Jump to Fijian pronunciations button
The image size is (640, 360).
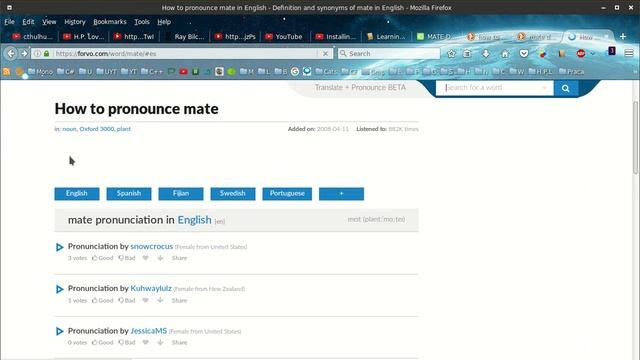click(181, 194)
